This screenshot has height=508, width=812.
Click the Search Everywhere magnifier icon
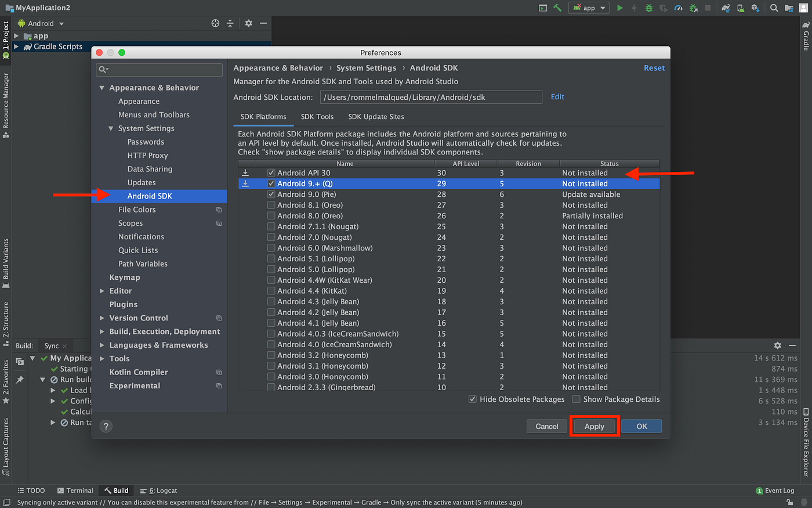click(774, 8)
